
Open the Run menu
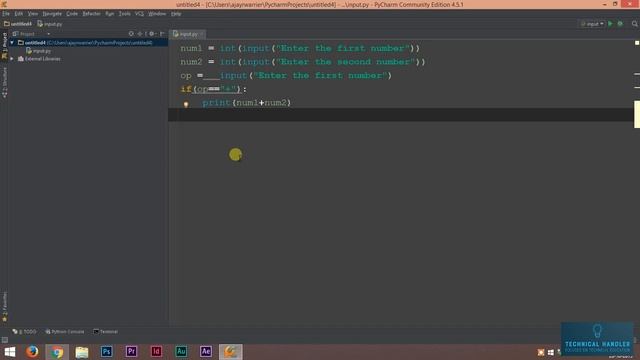pos(109,13)
